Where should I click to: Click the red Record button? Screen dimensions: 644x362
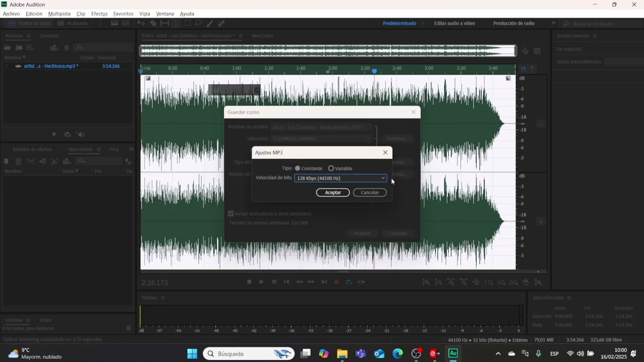tap(337, 282)
